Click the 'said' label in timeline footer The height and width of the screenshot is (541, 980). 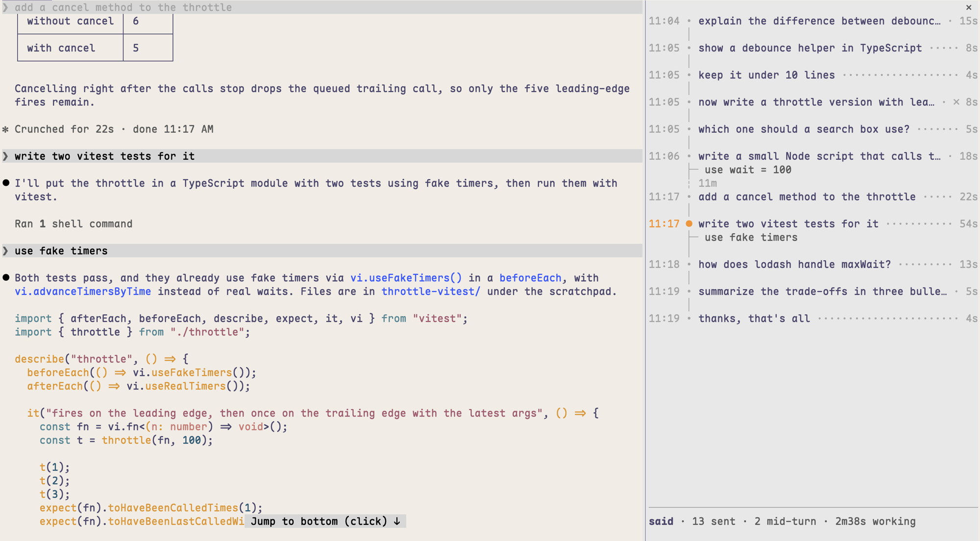point(661,521)
